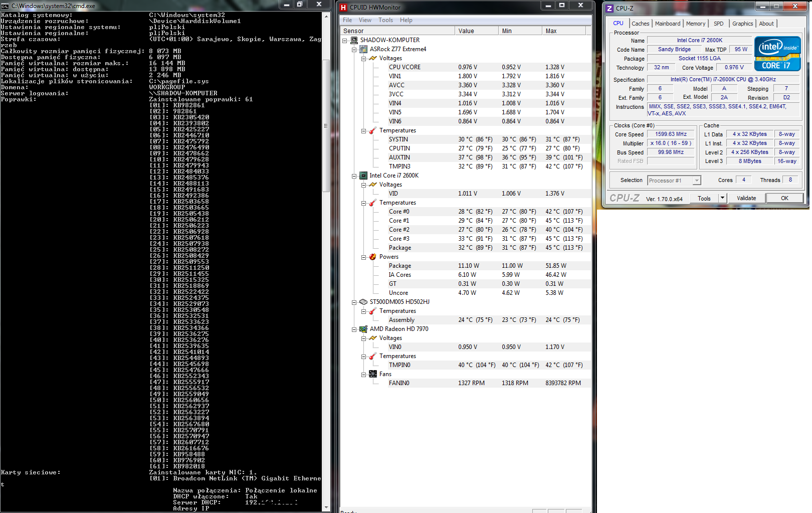Collapse the ST500DM005 HD502HJ node
812x513 pixels.
pos(354,302)
